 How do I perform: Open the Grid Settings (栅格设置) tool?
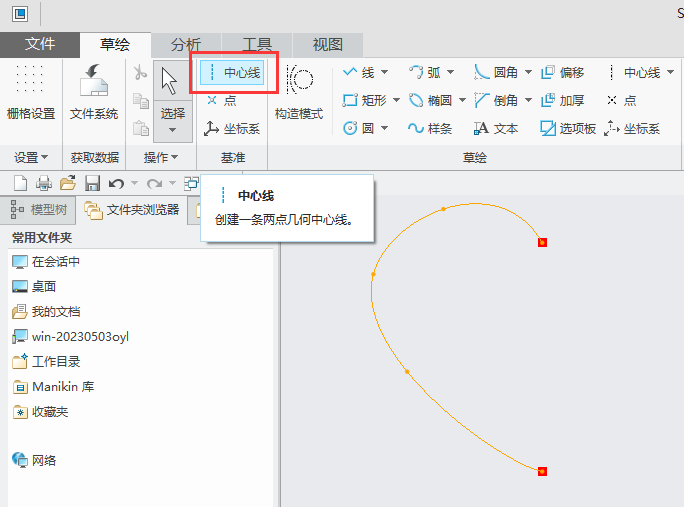31,92
